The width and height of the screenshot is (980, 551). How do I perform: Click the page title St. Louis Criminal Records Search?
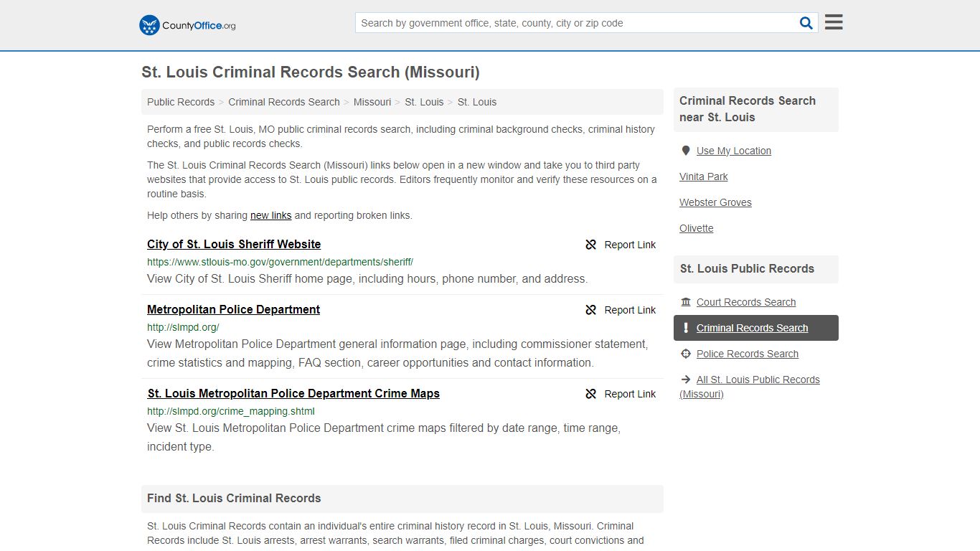pyautogui.click(x=311, y=72)
